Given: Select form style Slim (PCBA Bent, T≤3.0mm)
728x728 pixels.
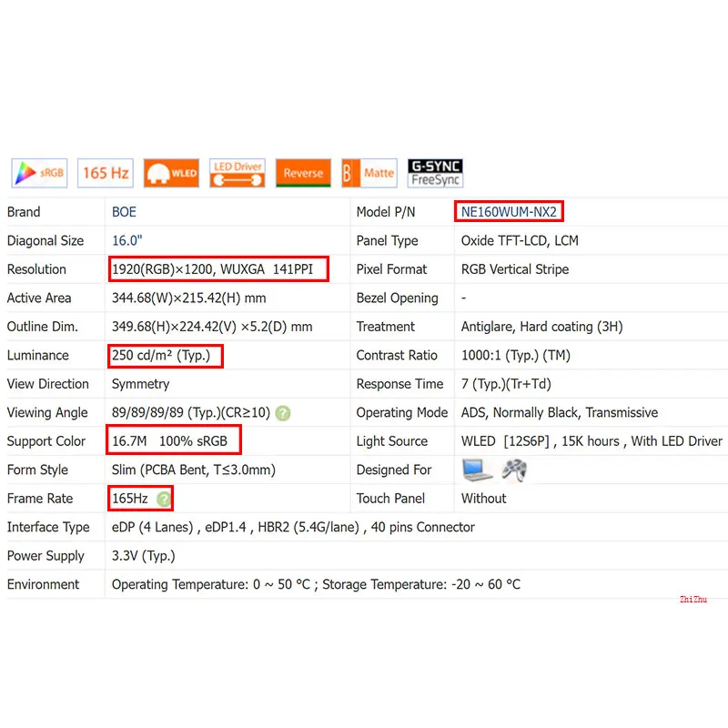Looking at the screenshot, I should click(194, 470).
